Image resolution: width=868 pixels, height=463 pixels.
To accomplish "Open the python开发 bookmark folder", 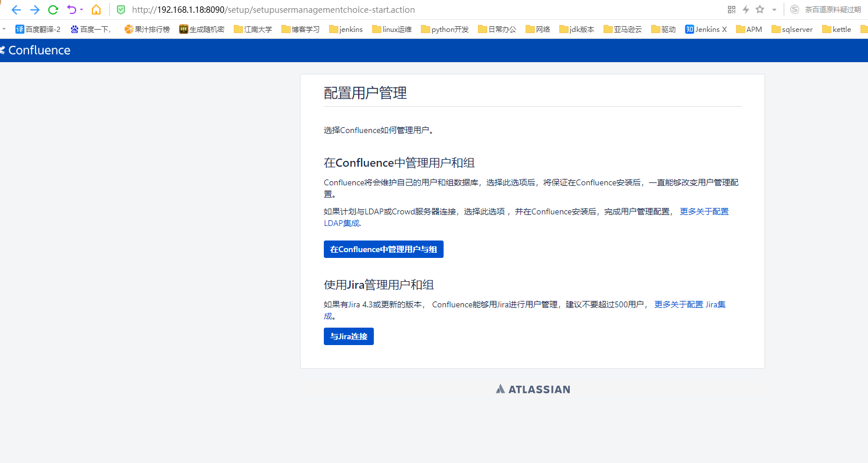I will [x=445, y=29].
